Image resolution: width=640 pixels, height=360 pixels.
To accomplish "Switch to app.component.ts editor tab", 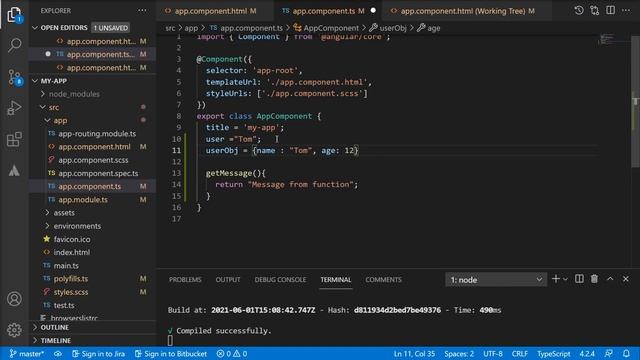I will coord(328,11).
